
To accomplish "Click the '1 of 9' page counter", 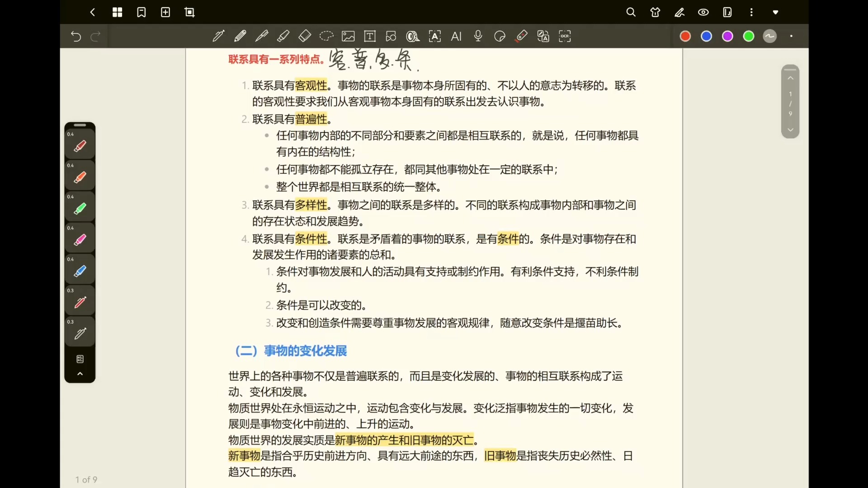I will (x=86, y=479).
